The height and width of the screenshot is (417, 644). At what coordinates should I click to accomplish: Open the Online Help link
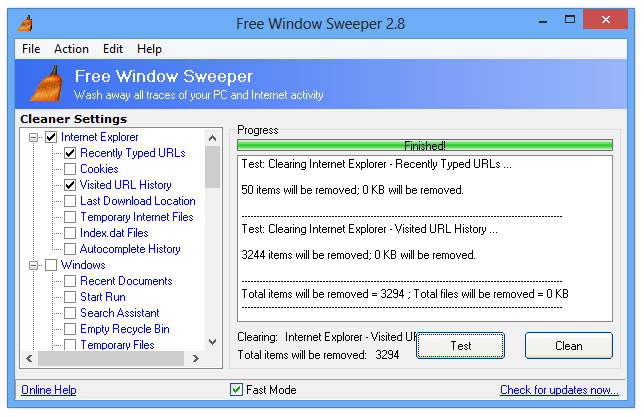coord(48,389)
